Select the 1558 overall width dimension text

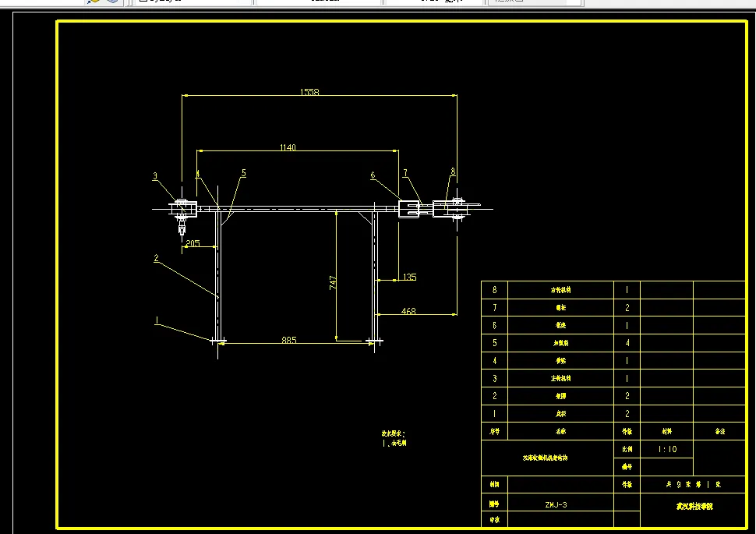[309, 92]
